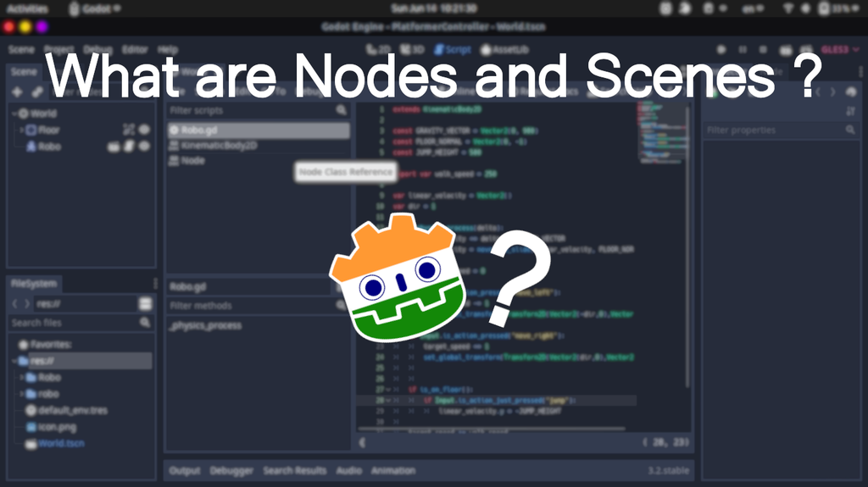
Task: Click the Filter scripts input field
Action: (259, 111)
